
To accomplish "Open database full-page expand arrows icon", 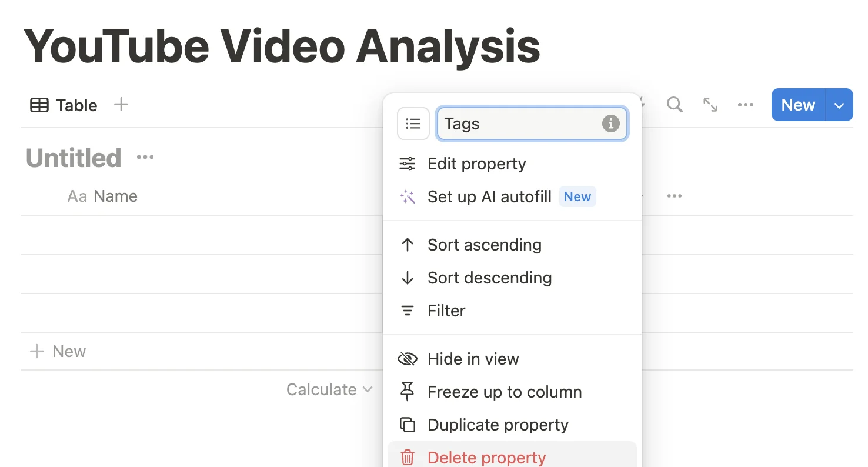I will [710, 105].
